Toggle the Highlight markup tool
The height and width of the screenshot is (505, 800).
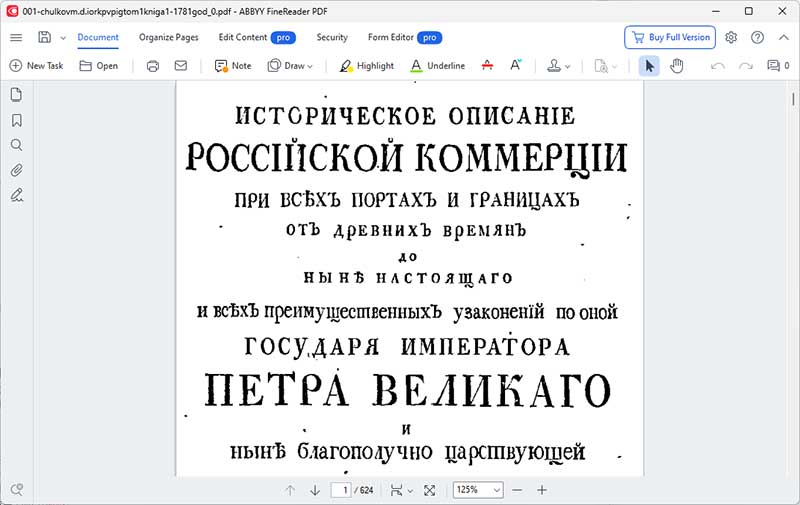(366, 66)
